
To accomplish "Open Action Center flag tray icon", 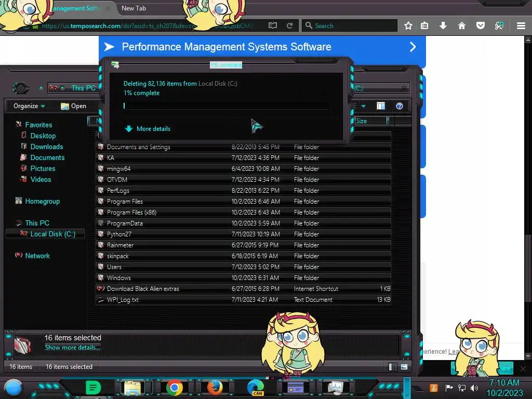I will click(449, 388).
